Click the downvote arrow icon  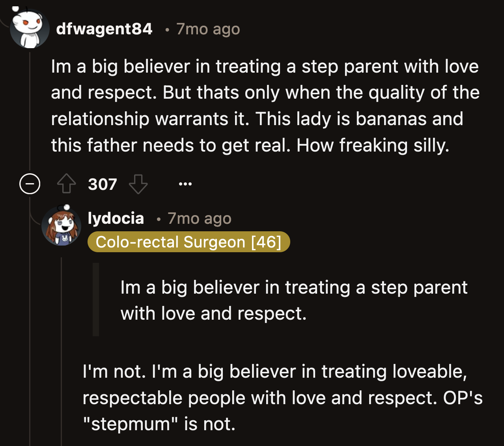tap(138, 184)
